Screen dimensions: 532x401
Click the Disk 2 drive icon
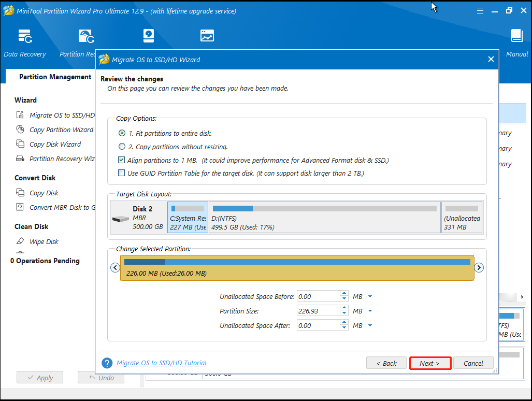[x=121, y=219]
